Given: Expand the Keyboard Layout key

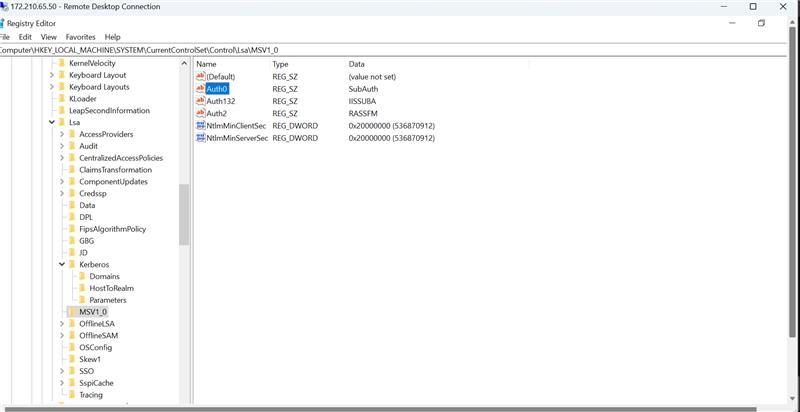Looking at the screenshot, I should (x=52, y=75).
